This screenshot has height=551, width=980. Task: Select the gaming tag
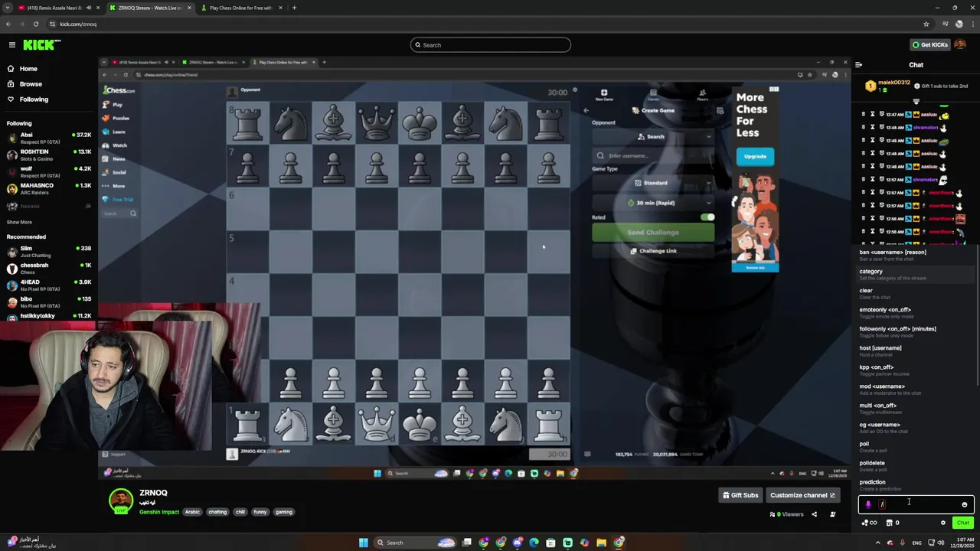pos(284,512)
